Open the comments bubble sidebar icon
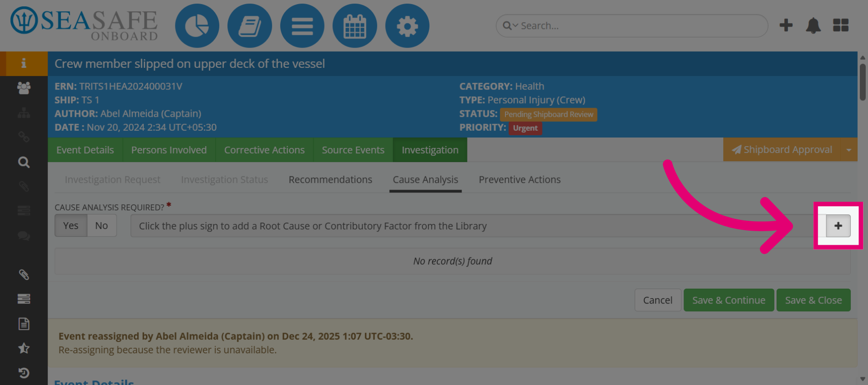Screen dimensions: 868x385 pyautogui.click(x=24, y=236)
